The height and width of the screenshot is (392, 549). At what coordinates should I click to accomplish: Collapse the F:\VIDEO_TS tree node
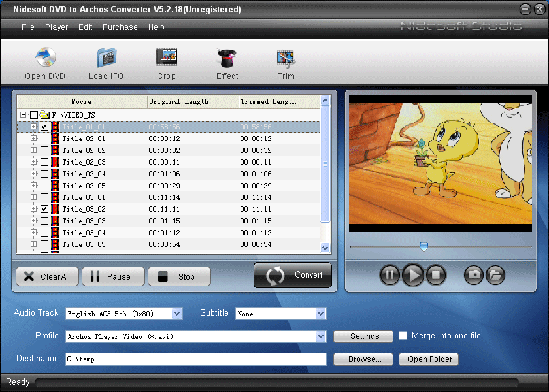coord(23,115)
